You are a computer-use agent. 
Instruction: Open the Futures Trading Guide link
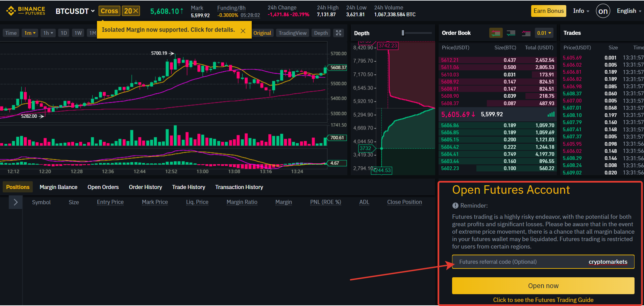click(x=543, y=300)
